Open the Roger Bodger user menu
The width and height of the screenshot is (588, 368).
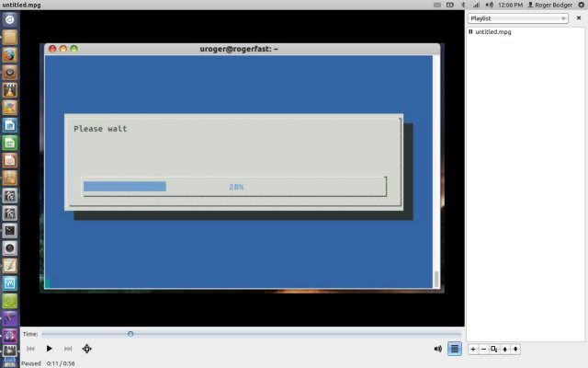click(550, 5)
